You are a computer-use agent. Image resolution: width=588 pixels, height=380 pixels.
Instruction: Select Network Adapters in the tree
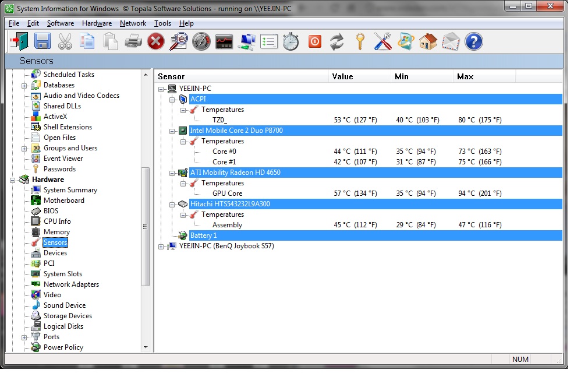(x=71, y=284)
